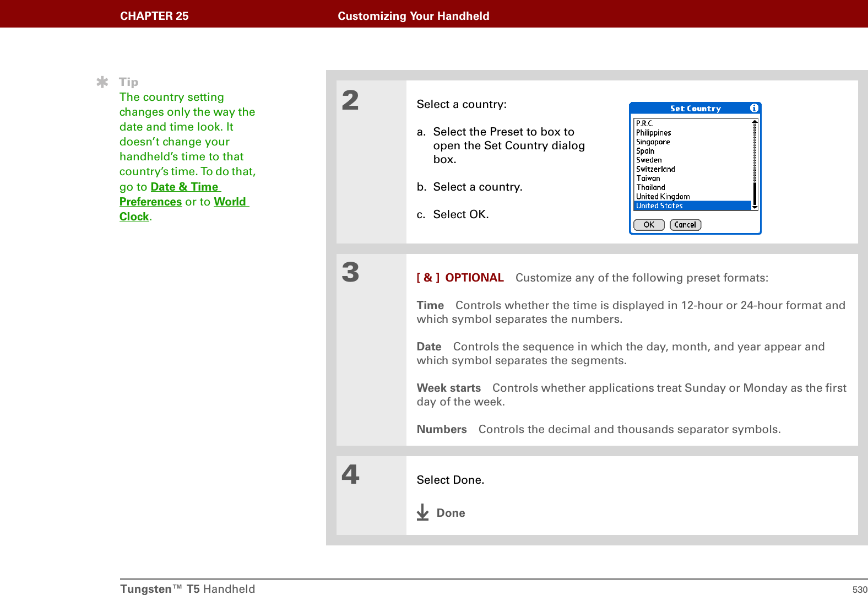The width and height of the screenshot is (868, 595).
Task: Select Spain in the country list
Action: coord(693,151)
